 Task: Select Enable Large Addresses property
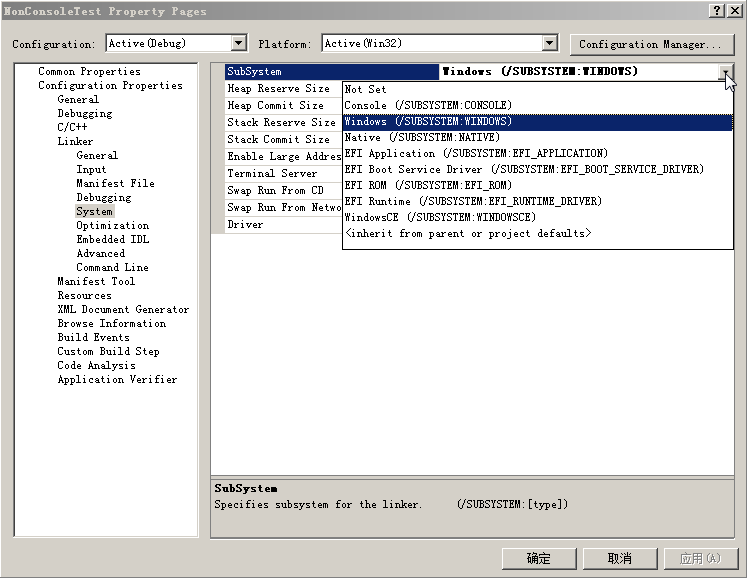click(x=284, y=157)
